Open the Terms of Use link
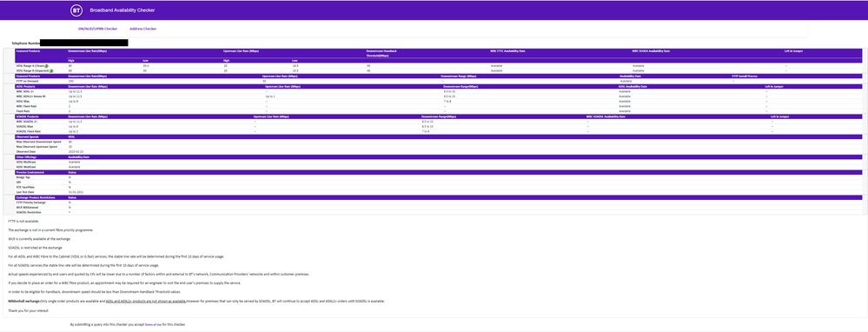Viewport: 868px width, 332px height. 153,325
